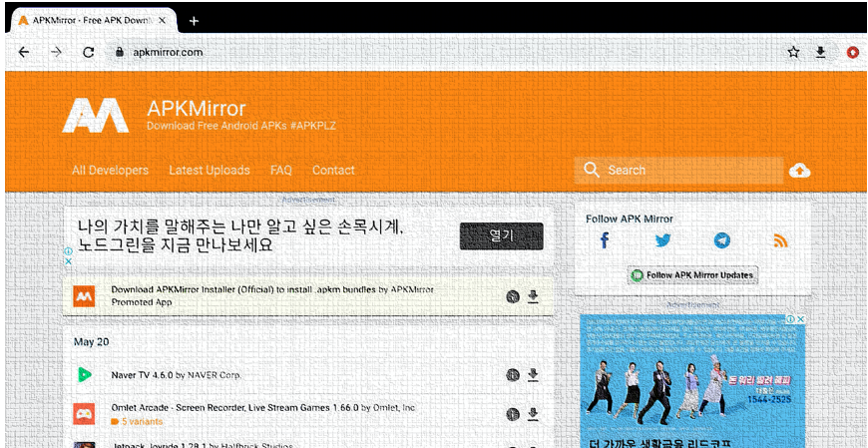Viewport: 868px width, 448px height.
Task: Click download icon on APKMirror Installer row
Action: (533, 296)
